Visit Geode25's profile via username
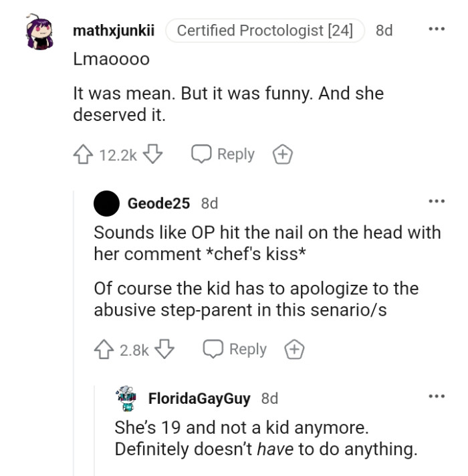The width and height of the screenshot is (468, 476). pyautogui.click(x=158, y=203)
